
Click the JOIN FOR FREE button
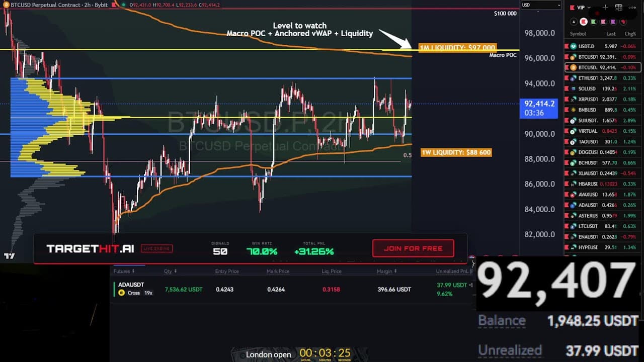click(413, 248)
